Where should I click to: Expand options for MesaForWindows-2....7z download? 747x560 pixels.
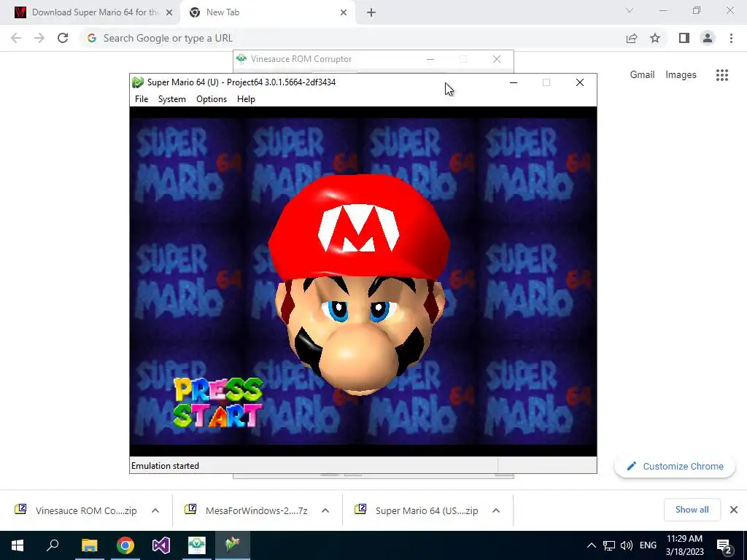tap(325, 510)
